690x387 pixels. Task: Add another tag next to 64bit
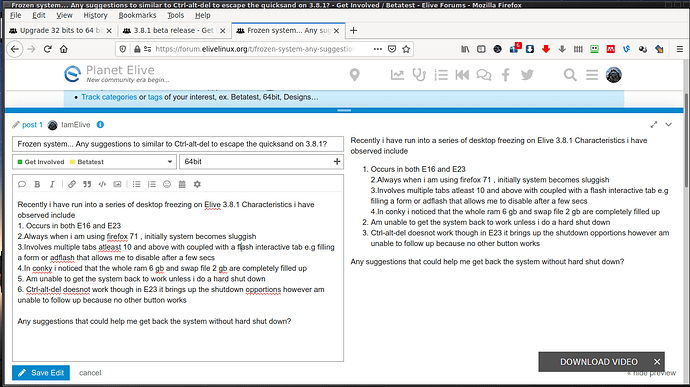click(337, 162)
